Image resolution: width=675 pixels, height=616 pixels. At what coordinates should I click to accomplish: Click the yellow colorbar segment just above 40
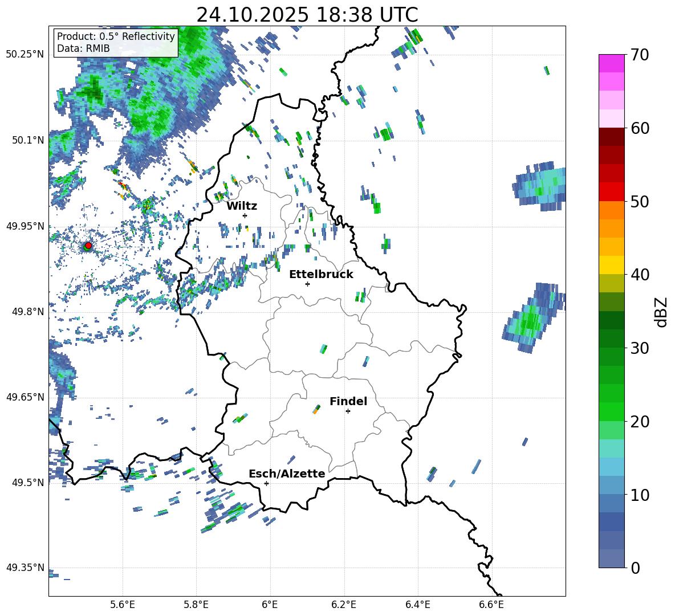[611, 265]
